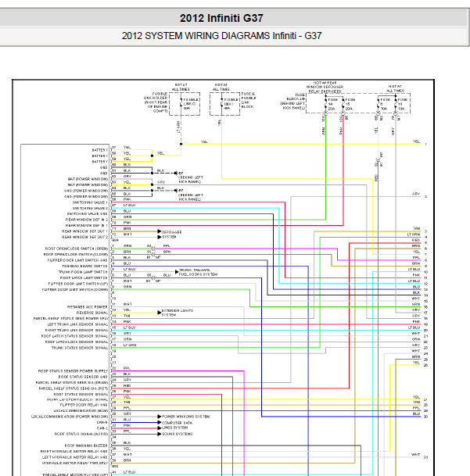Click the ROOF LATCH LIMIT SWITCH label

click(84, 277)
